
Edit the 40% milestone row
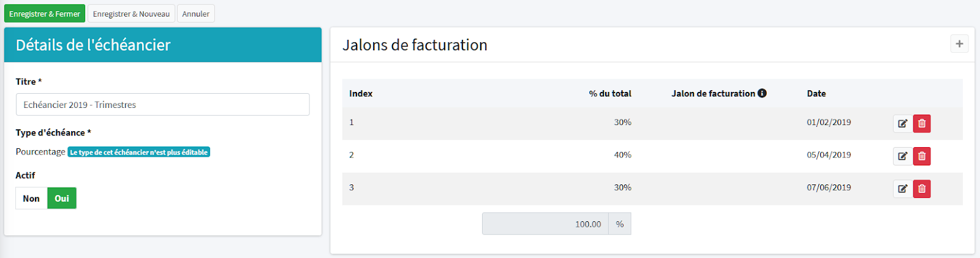pos(902,156)
